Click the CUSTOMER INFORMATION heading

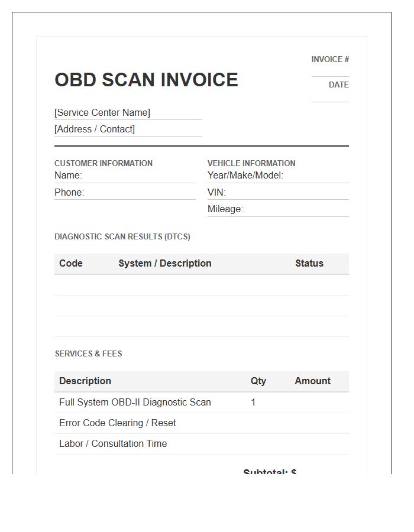click(x=103, y=163)
